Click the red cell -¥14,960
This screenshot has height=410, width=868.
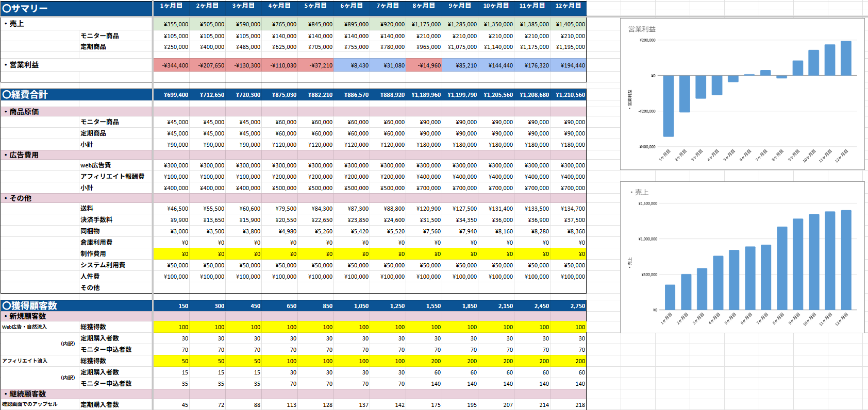pos(424,65)
